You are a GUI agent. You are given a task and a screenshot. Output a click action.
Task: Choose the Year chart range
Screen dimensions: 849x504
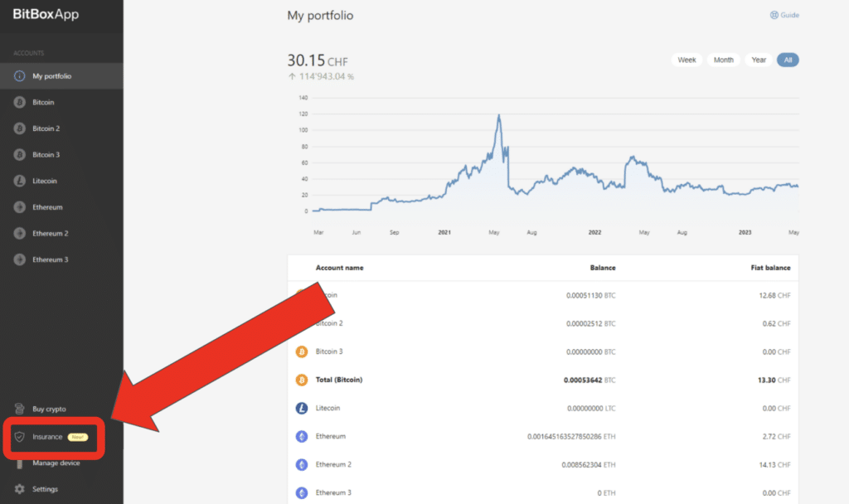click(x=759, y=60)
